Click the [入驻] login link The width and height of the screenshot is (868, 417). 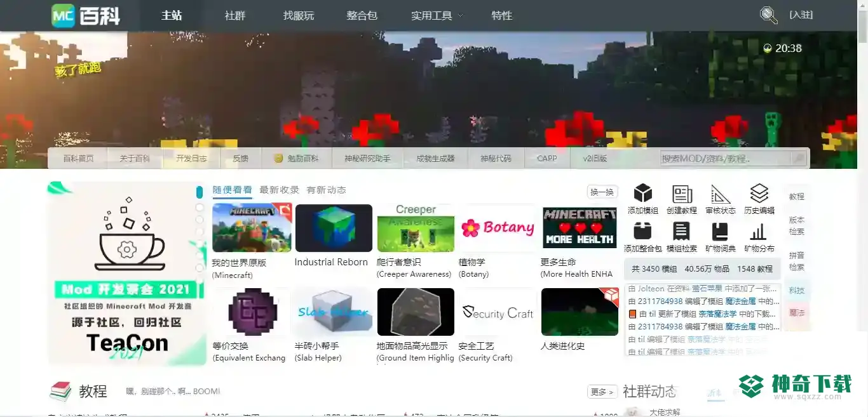(801, 15)
